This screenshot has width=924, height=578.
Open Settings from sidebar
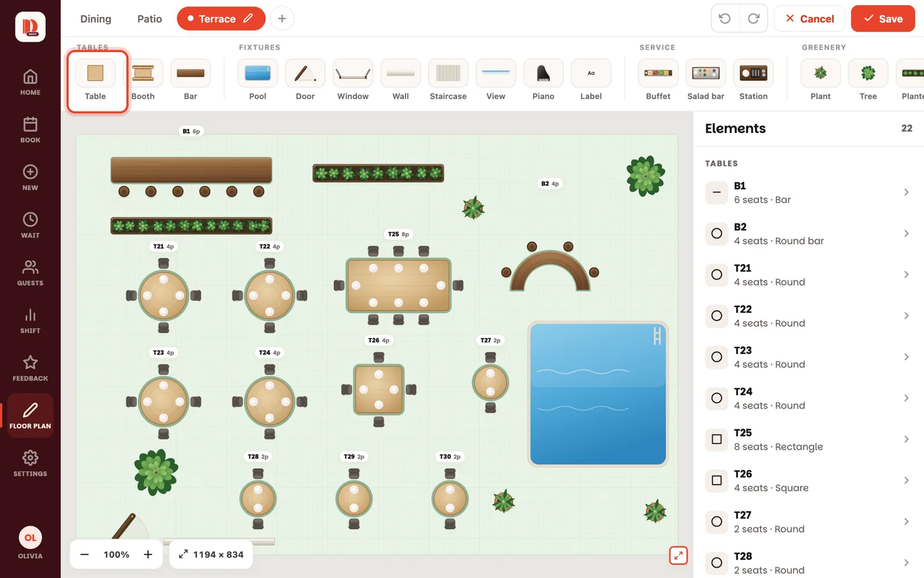click(30, 464)
